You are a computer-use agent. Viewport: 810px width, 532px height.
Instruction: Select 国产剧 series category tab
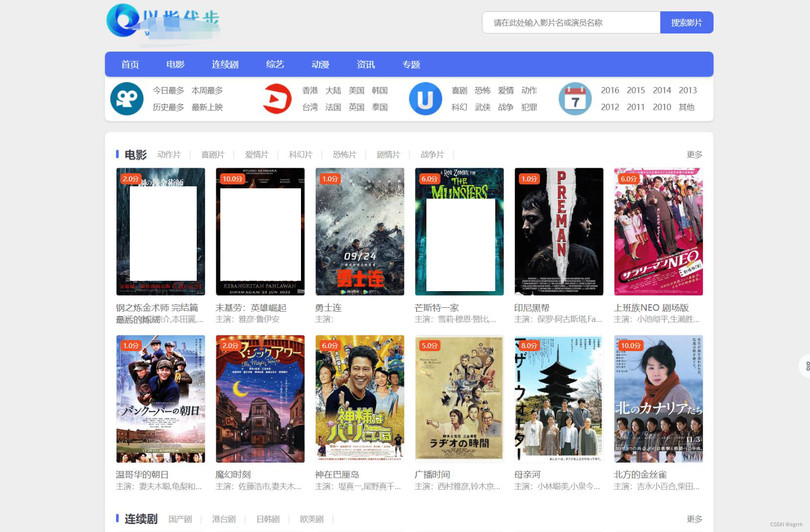180,519
